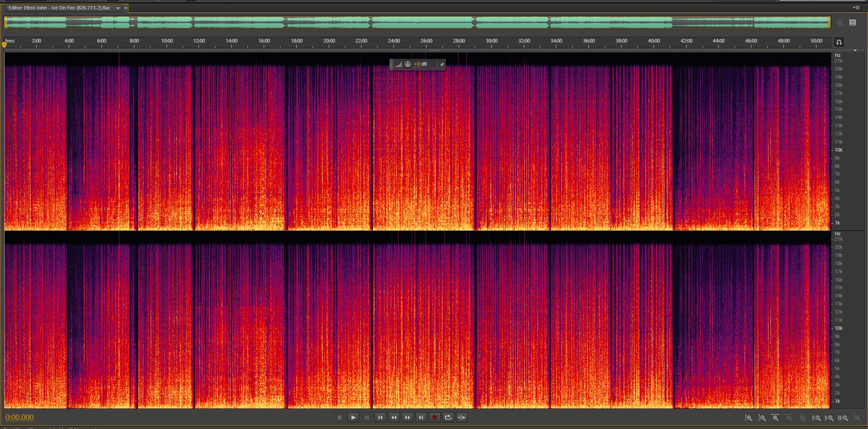Open the editor file list dropdown arrow
The height and width of the screenshot is (429, 868).
click(118, 8)
